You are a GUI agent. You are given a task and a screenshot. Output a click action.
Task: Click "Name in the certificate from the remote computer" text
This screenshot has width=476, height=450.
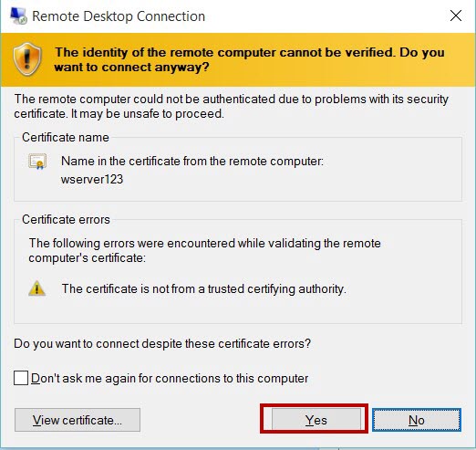click(192, 161)
